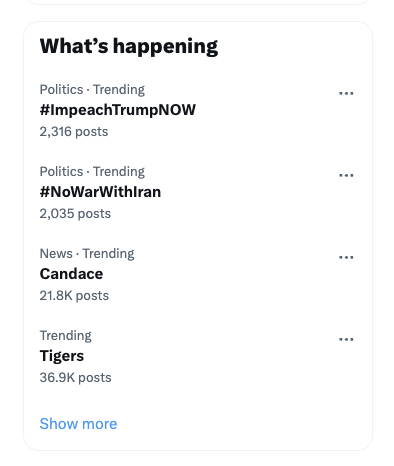Open more options for #ImpeachTrumpNOW trend
This screenshot has height=466, width=394.
coord(346,93)
